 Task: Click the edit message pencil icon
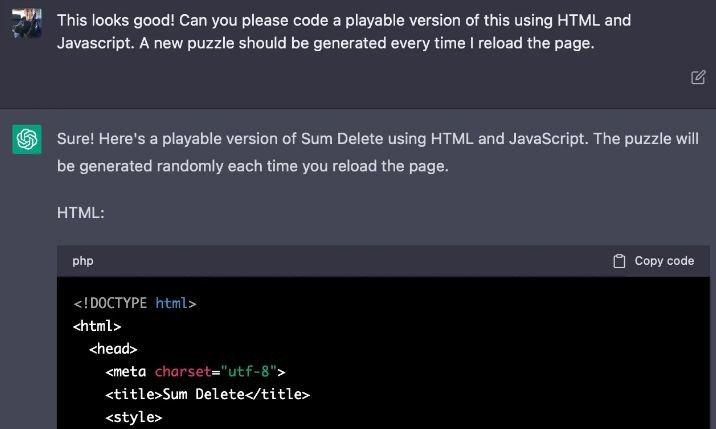pyautogui.click(x=698, y=77)
